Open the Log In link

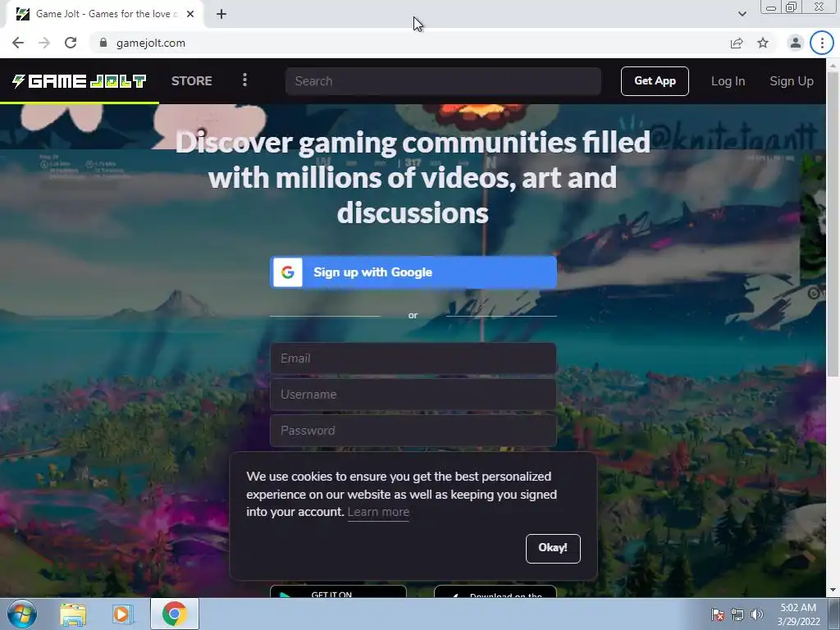tap(728, 81)
